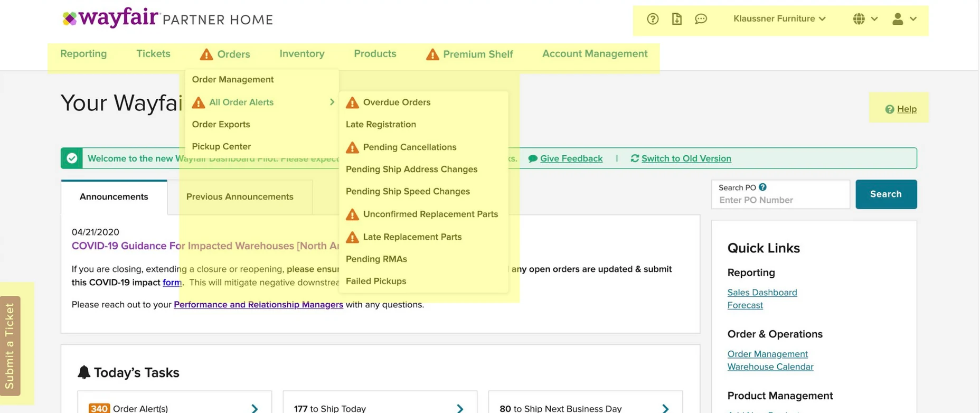The height and width of the screenshot is (413, 980).
Task: Click warning icon beside Unconfirmed Replacement Parts
Action: click(x=352, y=214)
